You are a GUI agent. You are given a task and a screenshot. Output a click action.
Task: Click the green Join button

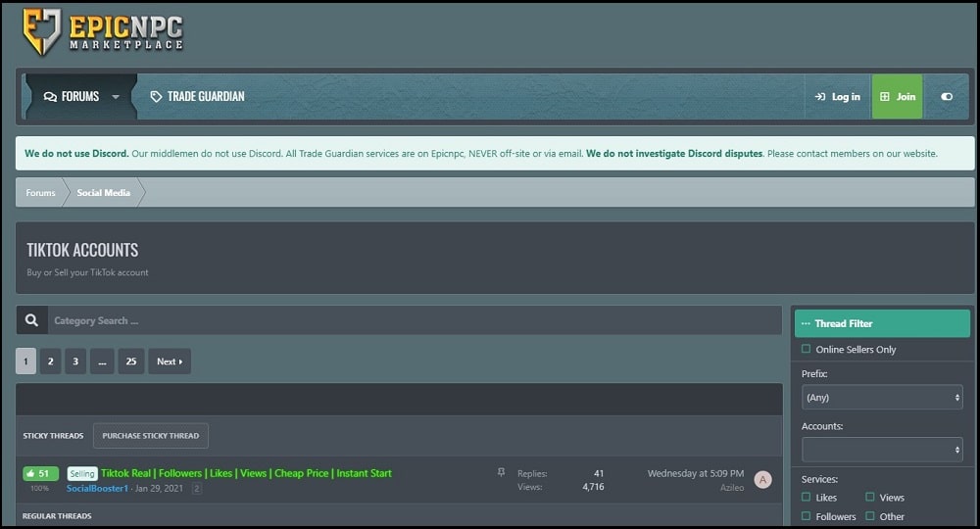(897, 97)
